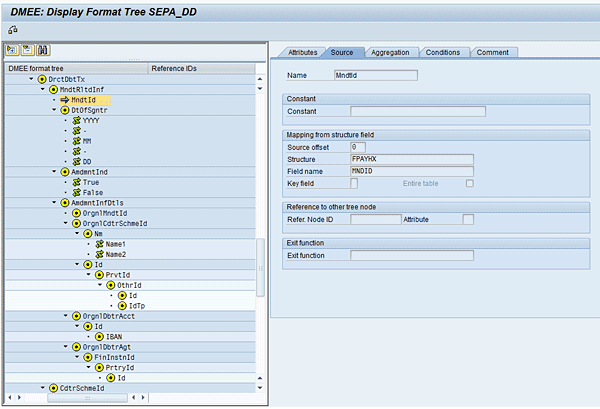Click the binoculars find icon

coord(45,49)
